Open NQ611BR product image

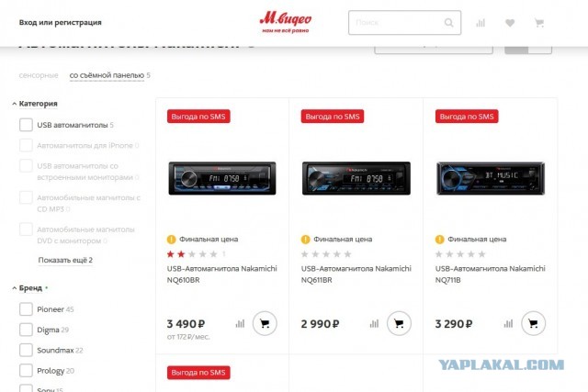356,178
